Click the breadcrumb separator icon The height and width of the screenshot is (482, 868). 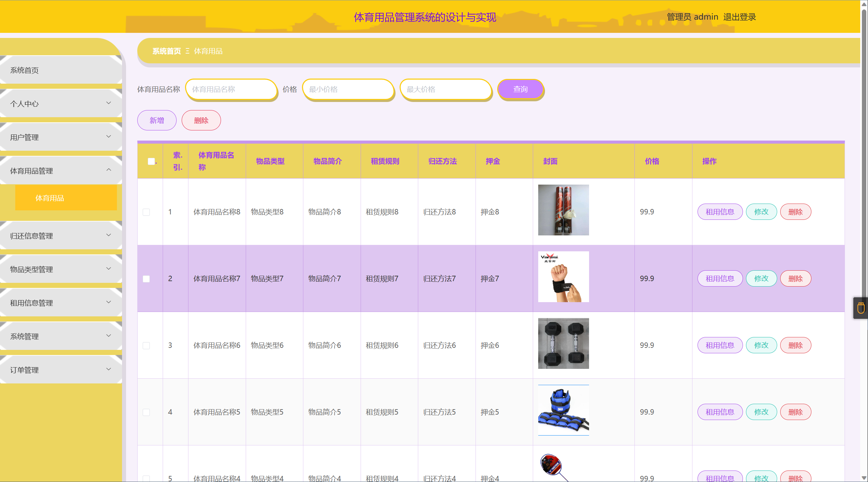point(187,51)
